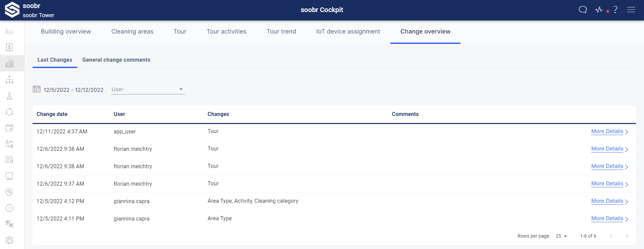Click the User column header
The image size is (644, 249).
[119, 114]
